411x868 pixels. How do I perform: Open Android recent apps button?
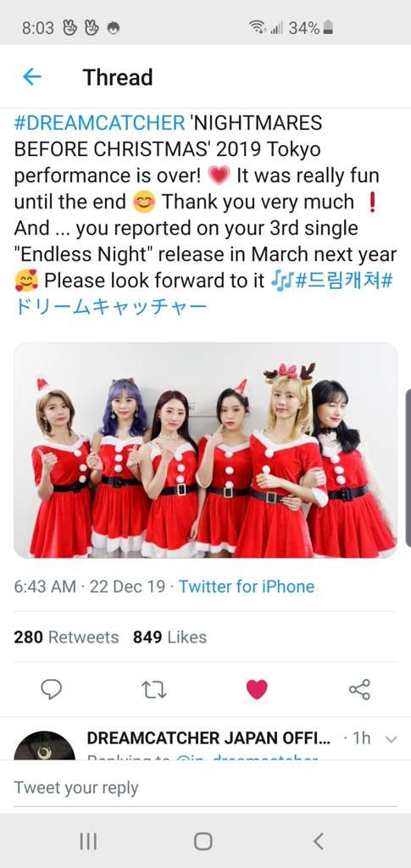tap(88, 842)
